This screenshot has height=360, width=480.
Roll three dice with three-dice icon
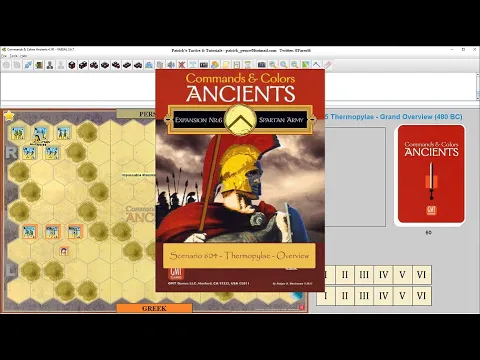pos(94,65)
